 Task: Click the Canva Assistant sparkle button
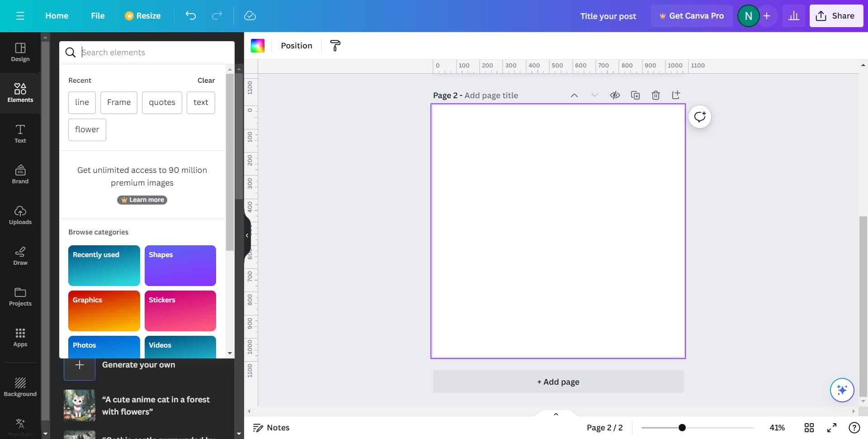(x=842, y=390)
